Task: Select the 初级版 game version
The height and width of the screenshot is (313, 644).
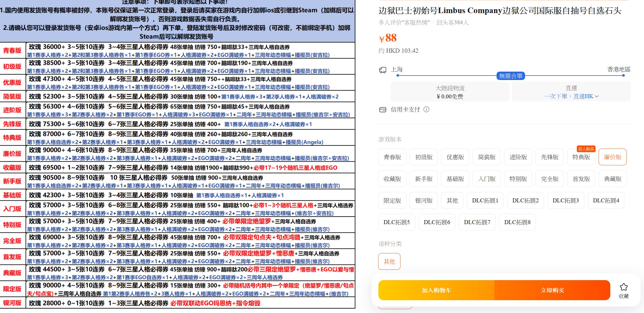Action: point(424,157)
